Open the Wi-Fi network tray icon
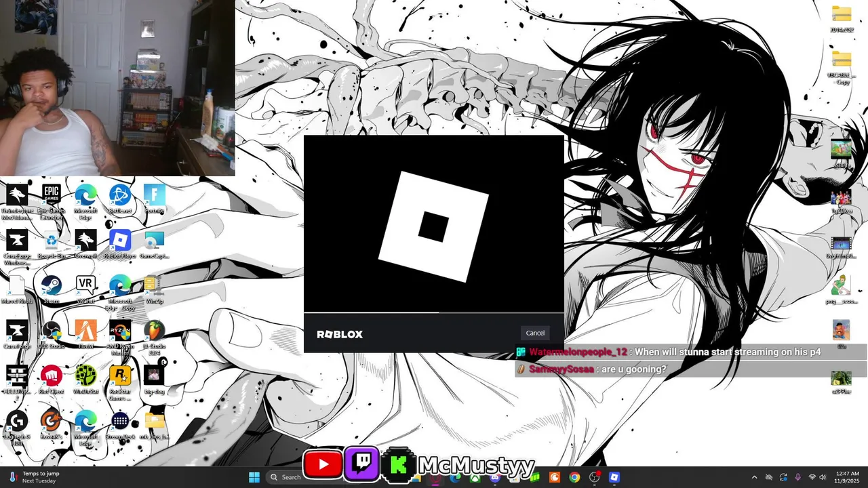This screenshot has height=488, width=868. click(x=812, y=477)
